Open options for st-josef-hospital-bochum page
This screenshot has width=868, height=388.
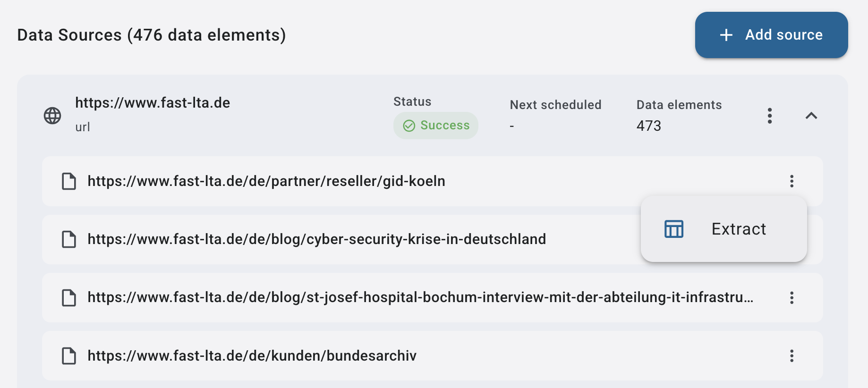[x=791, y=297]
